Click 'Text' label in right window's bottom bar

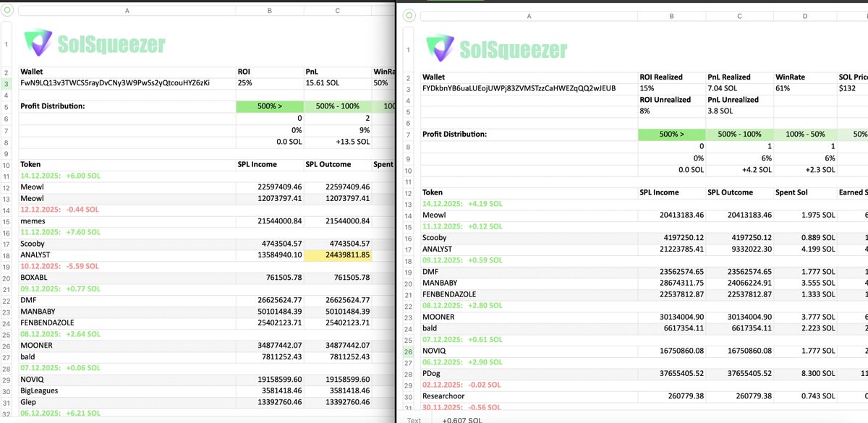click(414, 419)
